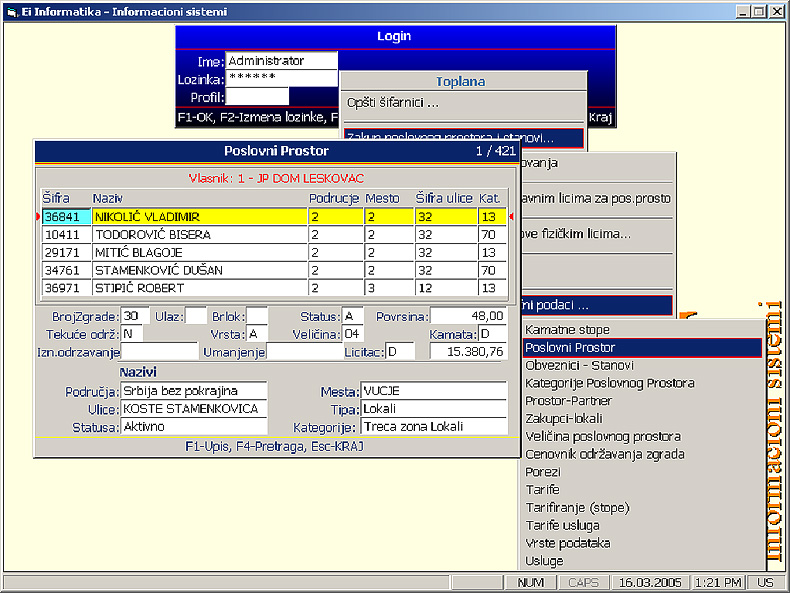Screen dimensions: 790x593
Task: Click the Vrsta podataka menu entry
Action: (567, 543)
